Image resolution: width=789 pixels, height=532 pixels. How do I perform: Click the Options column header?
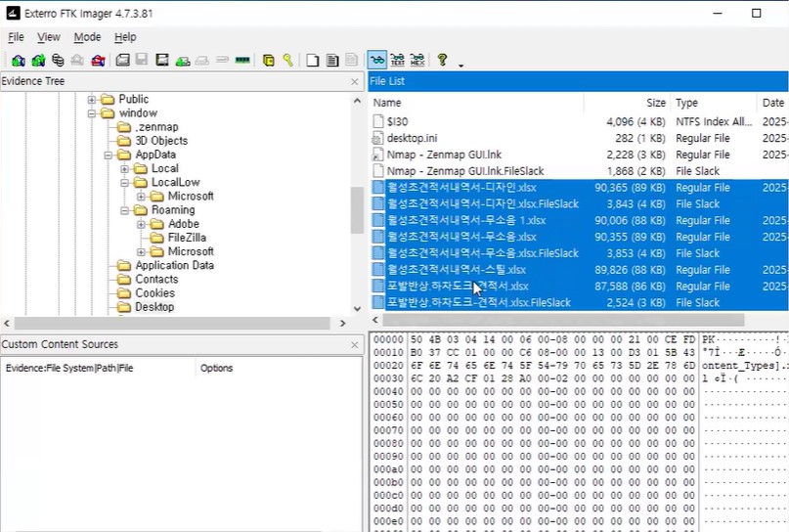pyautogui.click(x=279, y=368)
